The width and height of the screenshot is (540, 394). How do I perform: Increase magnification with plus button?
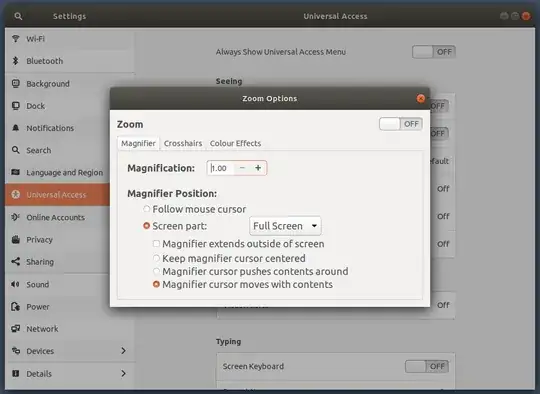tap(258, 168)
